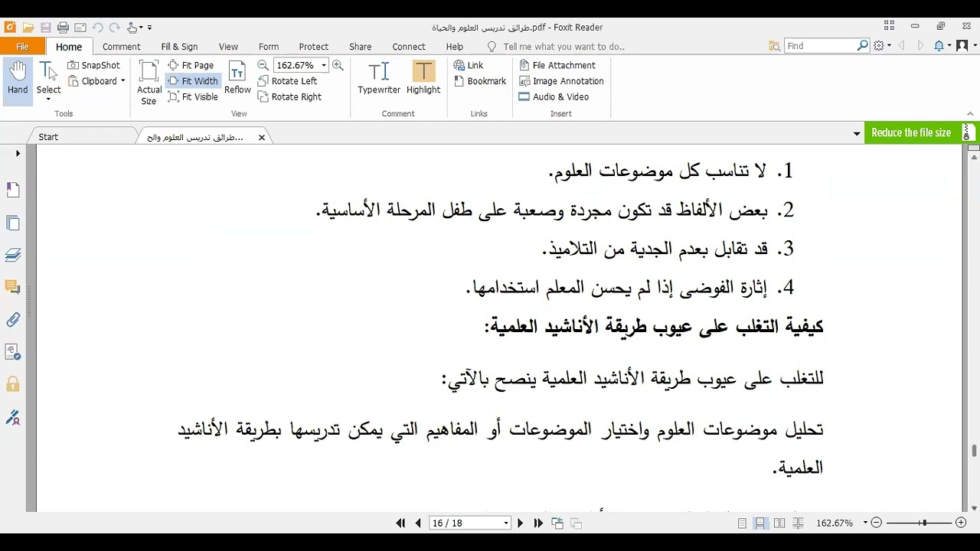Click the Save icon in quick access
The height and width of the screenshot is (551, 980).
pyautogui.click(x=46, y=28)
